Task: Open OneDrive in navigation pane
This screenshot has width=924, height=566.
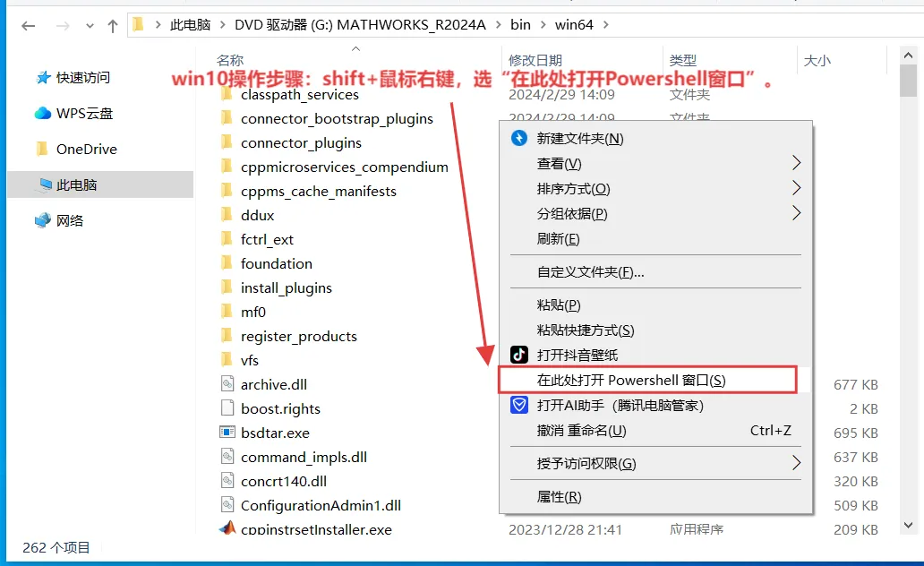Action: [87, 150]
